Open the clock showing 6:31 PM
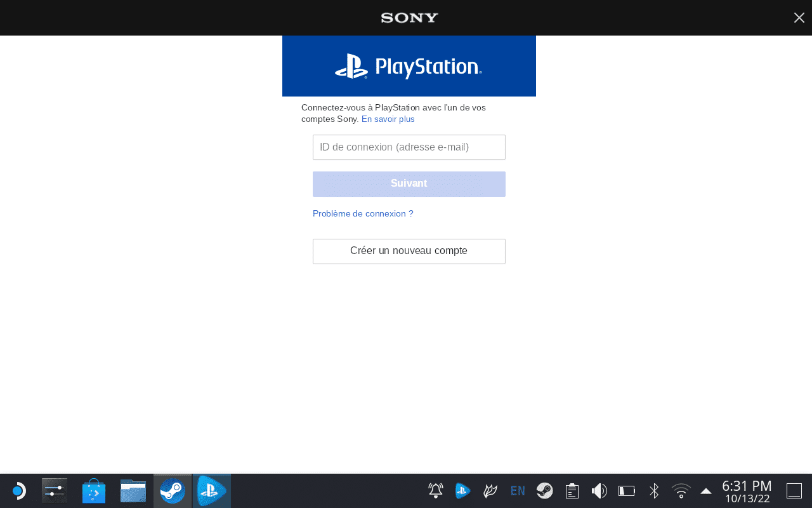The height and width of the screenshot is (508, 812). pyautogui.click(x=747, y=491)
